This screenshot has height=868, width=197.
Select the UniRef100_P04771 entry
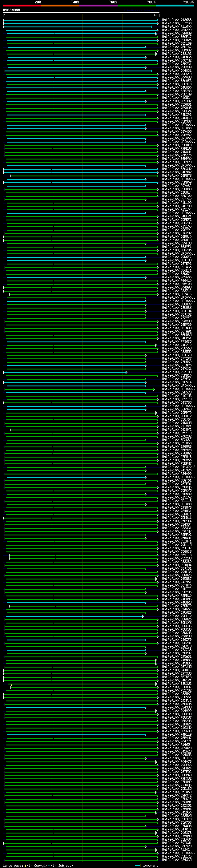click(x=177, y=741)
